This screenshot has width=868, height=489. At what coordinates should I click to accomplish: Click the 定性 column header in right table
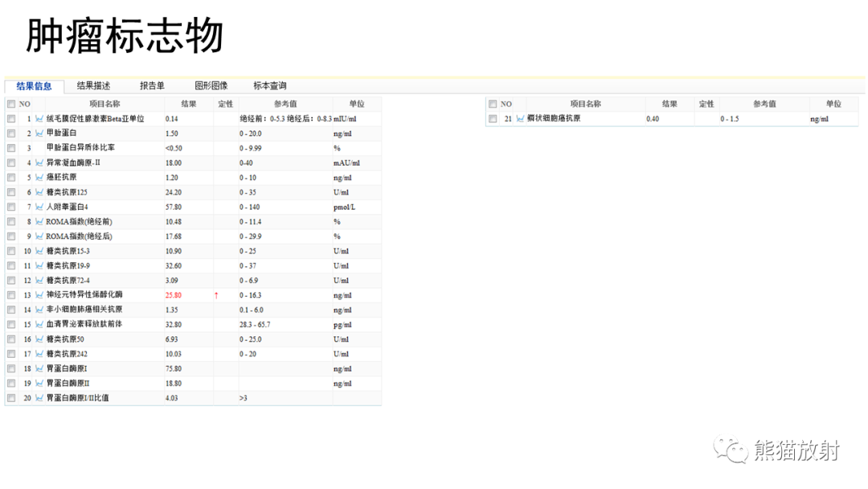pyautogui.click(x=706, y=104)
